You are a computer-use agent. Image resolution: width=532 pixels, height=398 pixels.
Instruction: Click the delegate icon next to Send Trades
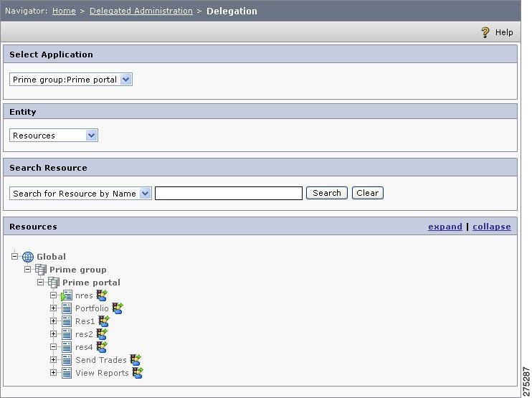pos(136,360)
